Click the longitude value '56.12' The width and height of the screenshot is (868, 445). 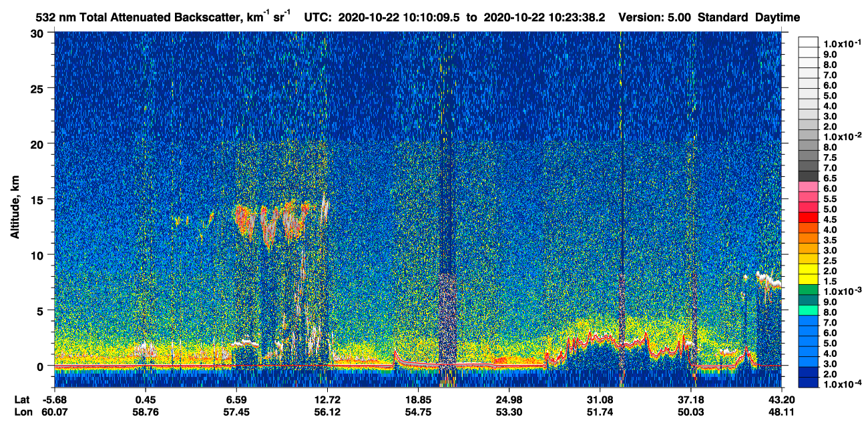pyautogui.click(x=327, y=412)
